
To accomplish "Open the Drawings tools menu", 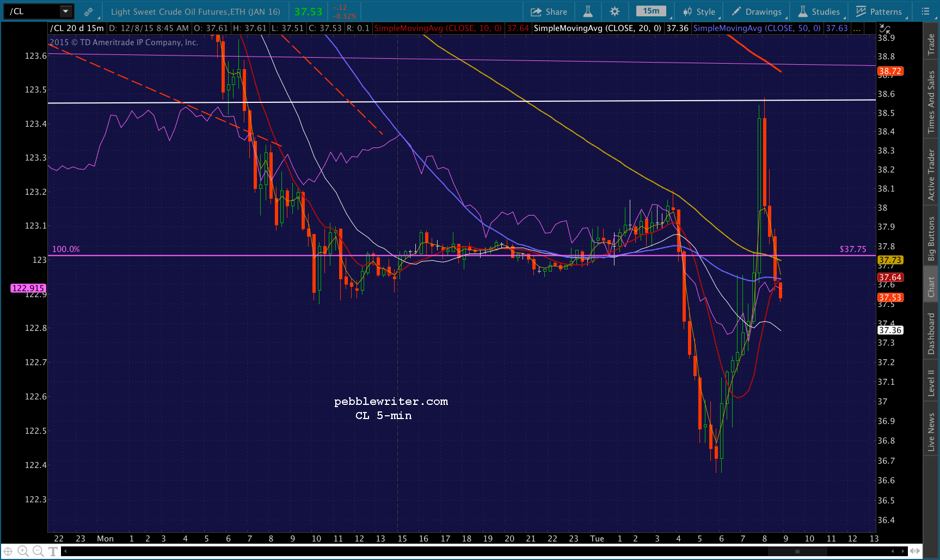I will click(758, 11).
